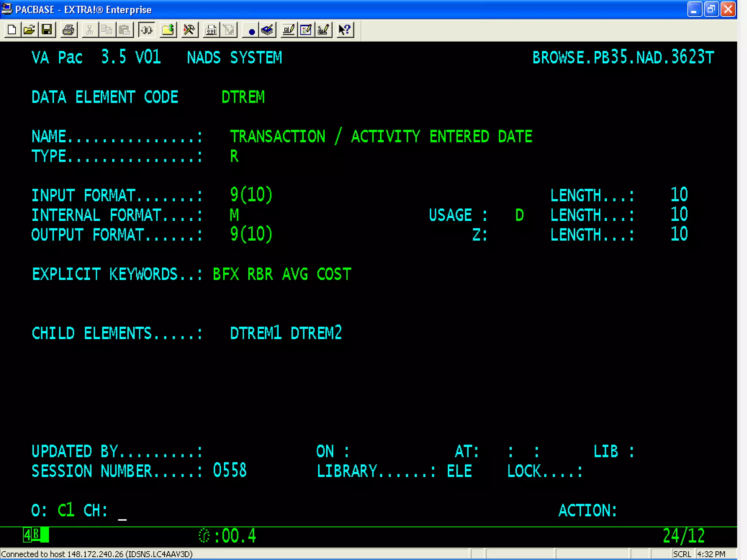Click the keyboard map editor icon
747x560 pixels.
pos(324,30)
